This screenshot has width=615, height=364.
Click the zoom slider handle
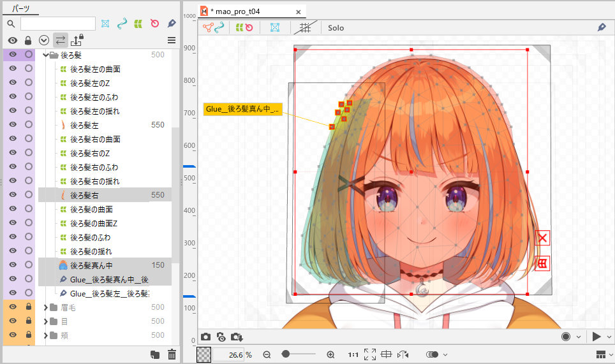pos(286,354)
